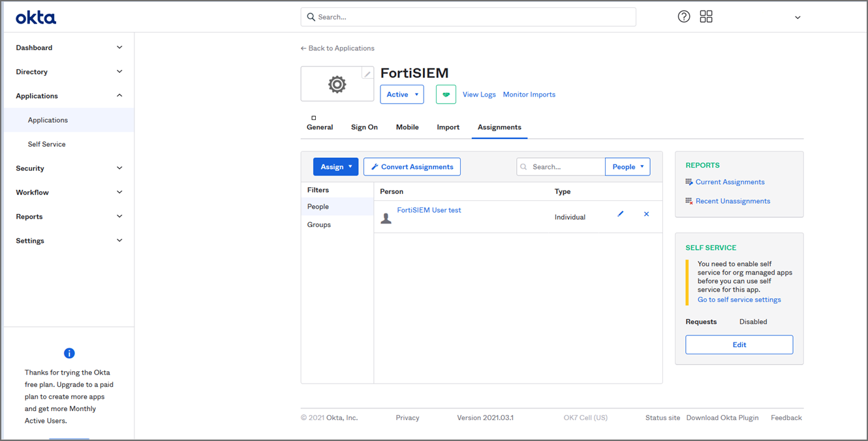Open FortiSIEM User test link
This screenshot has height=441, width=868.
click(429, 210)
